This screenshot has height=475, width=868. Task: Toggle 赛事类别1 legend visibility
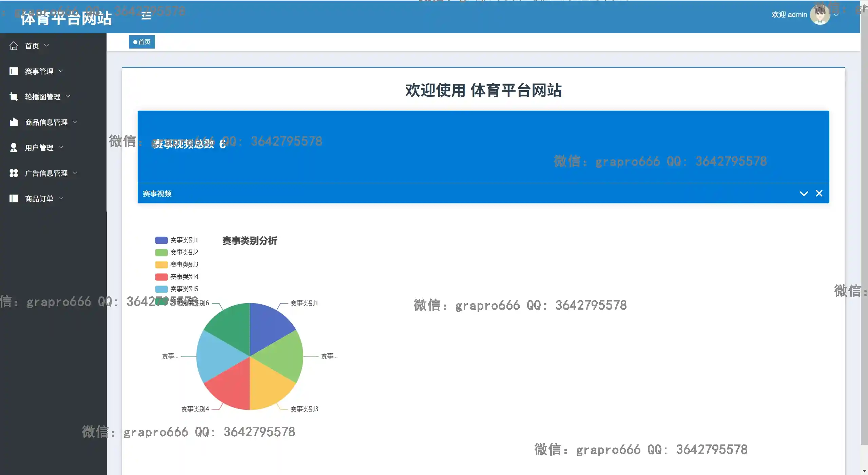[161, 240]
